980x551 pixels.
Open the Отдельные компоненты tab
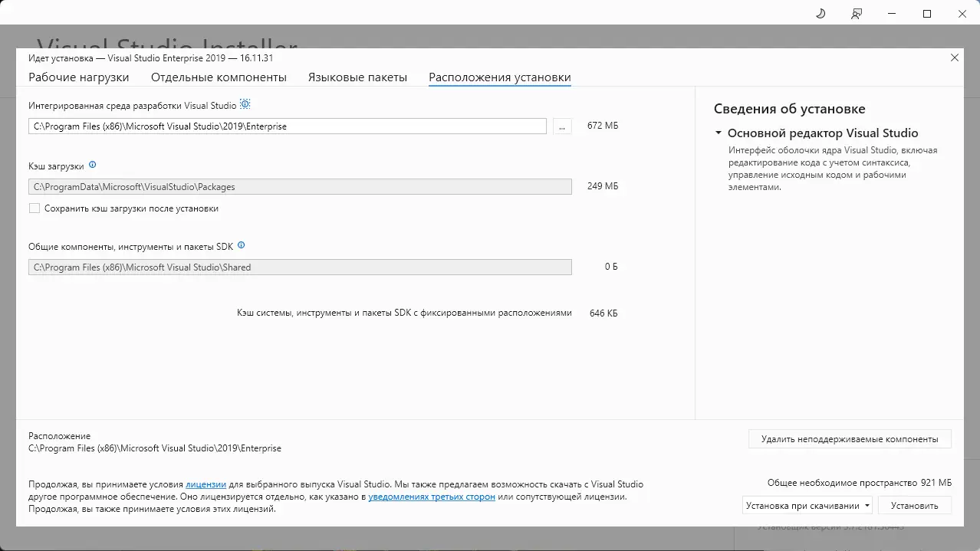pyautogui.click(x=219, y=77)
